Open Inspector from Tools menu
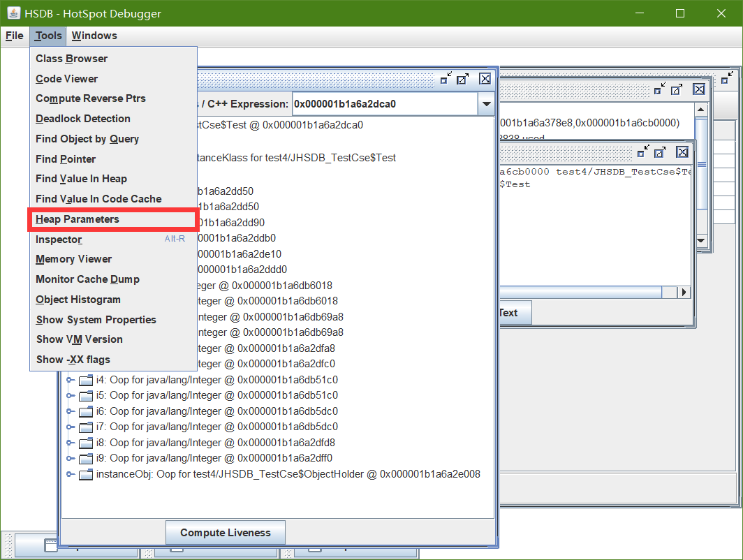This screenshot has height=560, width=743. click(113, 240)
